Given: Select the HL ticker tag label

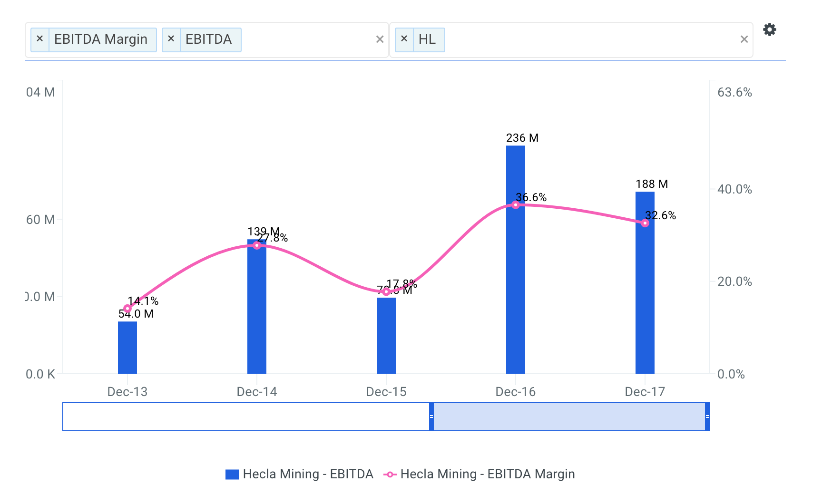Looking at the screenshot, I should coord(427,39).
